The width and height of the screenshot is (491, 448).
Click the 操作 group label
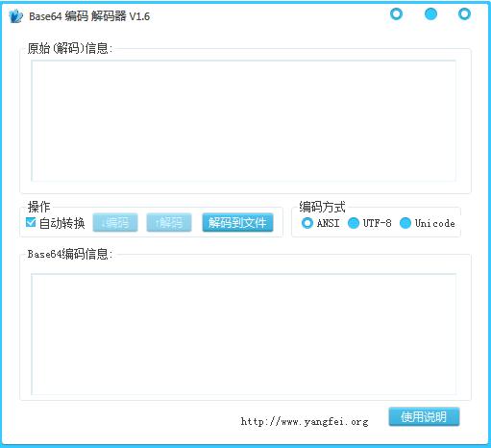[38, 207]
